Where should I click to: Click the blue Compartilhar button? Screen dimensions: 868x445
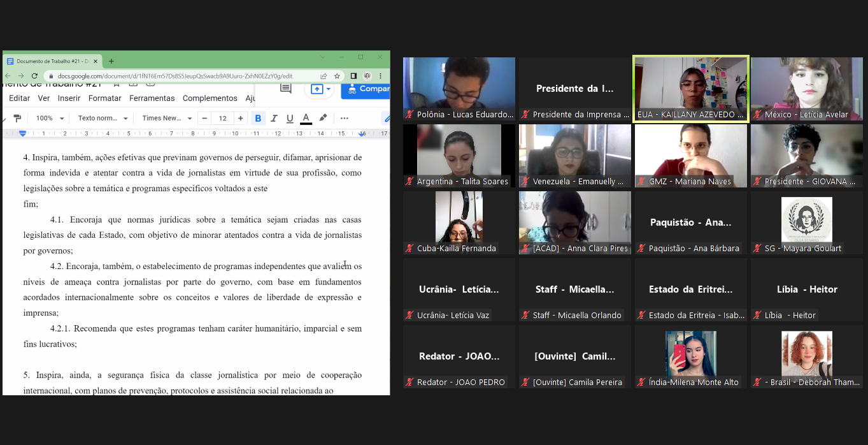click(366, 89)
